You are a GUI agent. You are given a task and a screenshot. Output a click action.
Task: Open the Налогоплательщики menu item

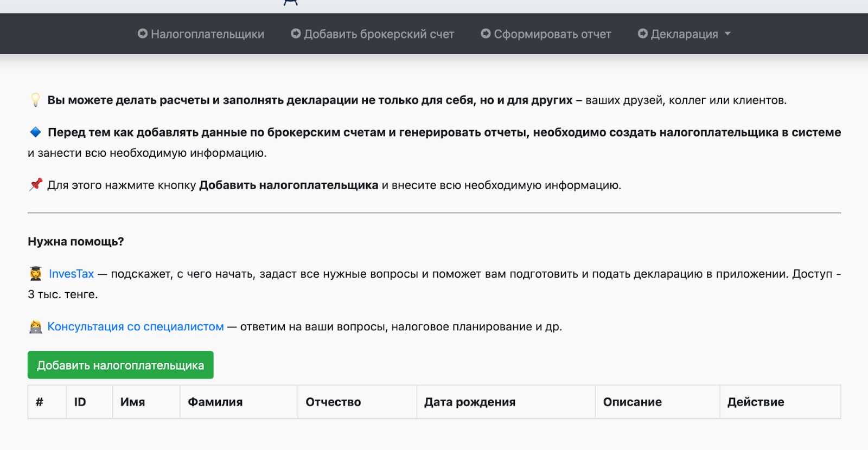pyautogui.click(x=207, y=34)
